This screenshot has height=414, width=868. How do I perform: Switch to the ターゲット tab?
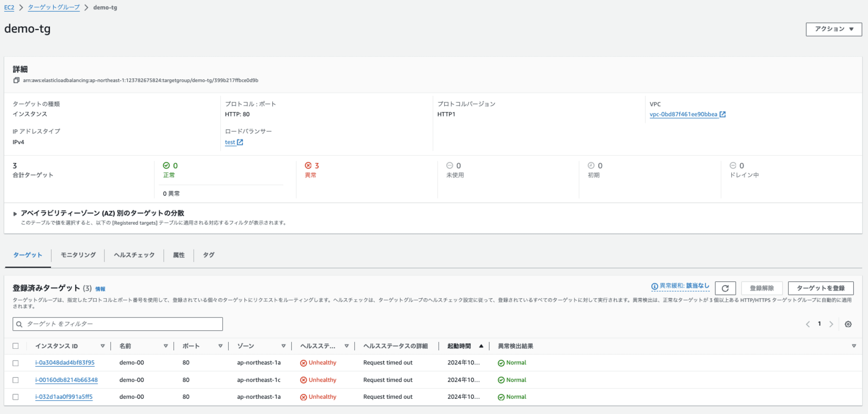28,255
